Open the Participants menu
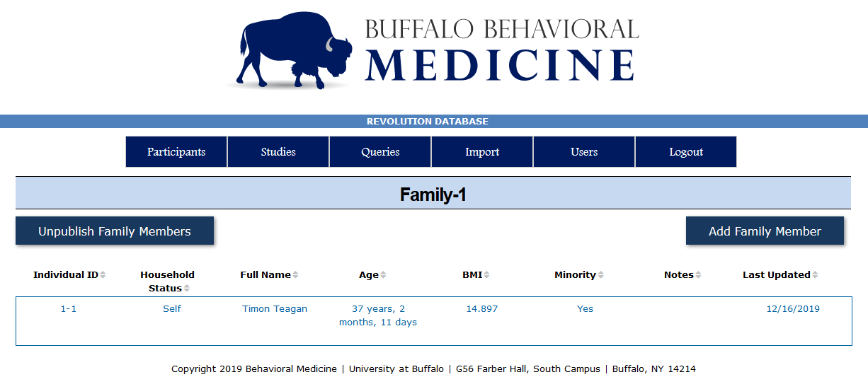 (x=176, y=152)
